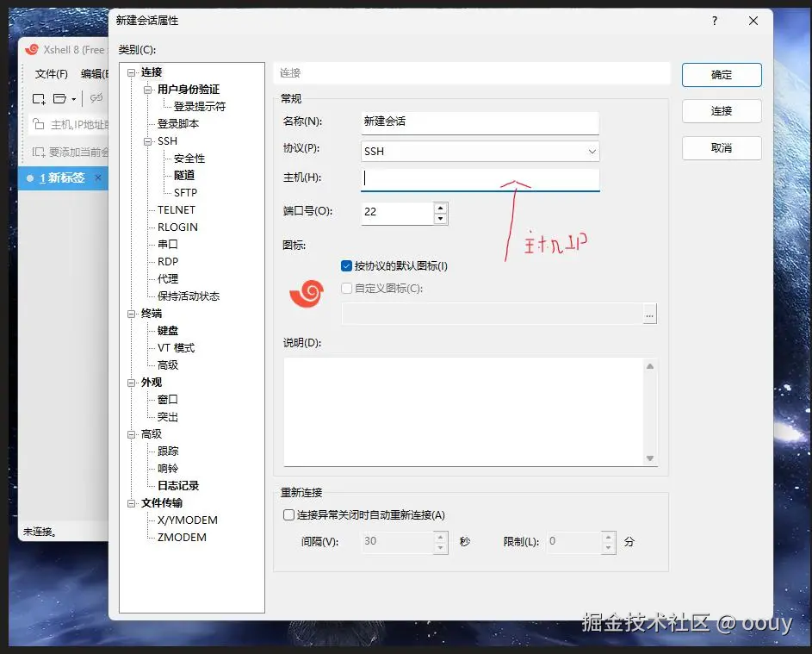Select 跟踪 in the category tree
This screenshot has width=812, height=654.
pos(167,452)
